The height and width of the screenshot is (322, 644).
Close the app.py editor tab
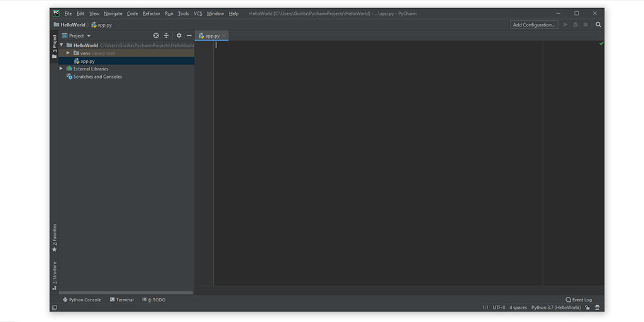(224, 36)
